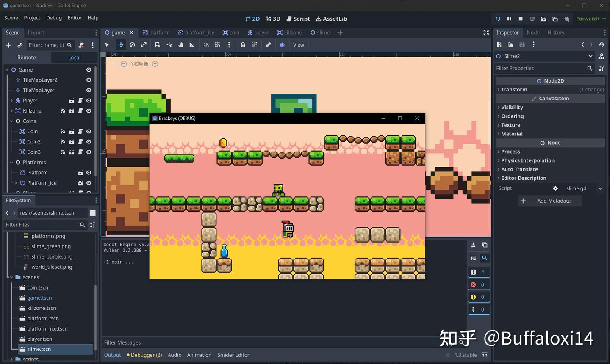Select player.tscn in FileSystem
Image resolution: width=610 pixels, height=364 pixels.
(39, 339)
